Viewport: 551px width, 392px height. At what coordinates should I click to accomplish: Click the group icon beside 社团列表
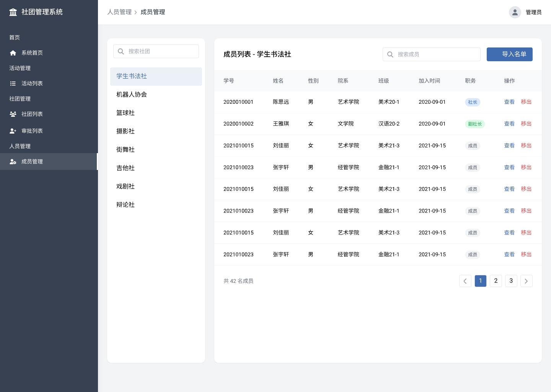coord(13,114)
